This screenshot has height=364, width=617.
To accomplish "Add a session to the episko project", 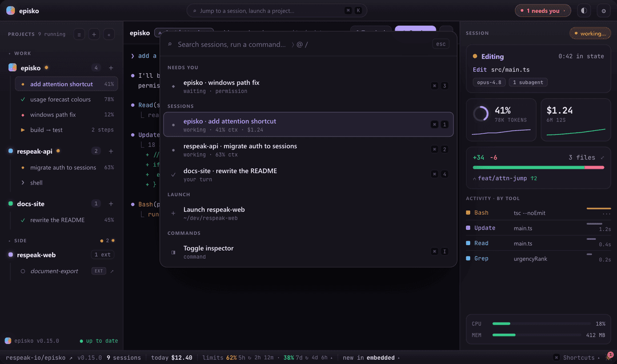I will tap(111, 67).
